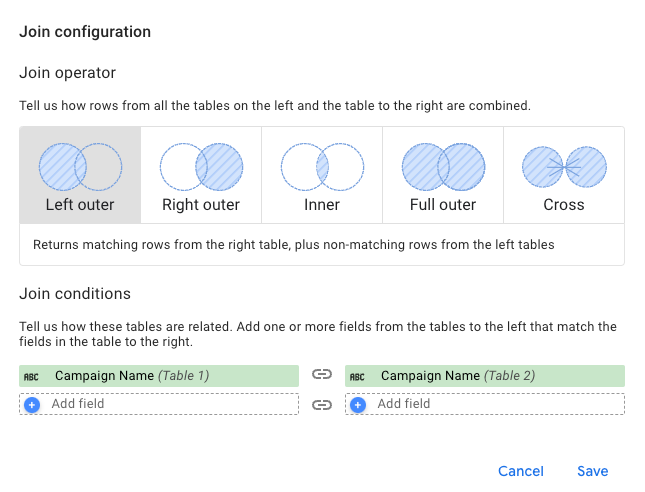645x492 pixels.
Task: Pick the Full outer join Venn icon
Action: (x=443, y=167)
